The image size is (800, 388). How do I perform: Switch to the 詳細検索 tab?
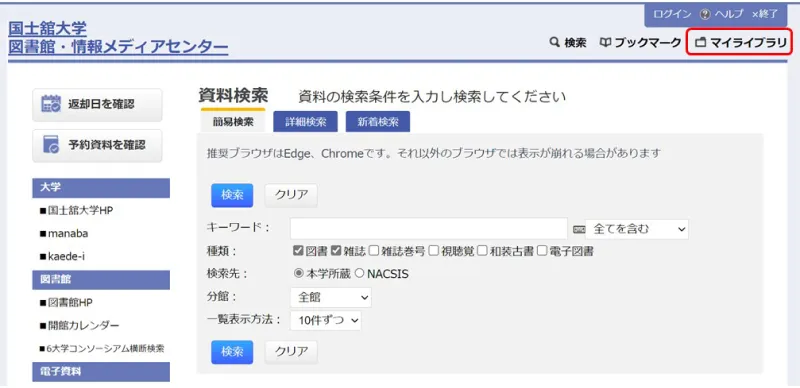coord(305,122)
